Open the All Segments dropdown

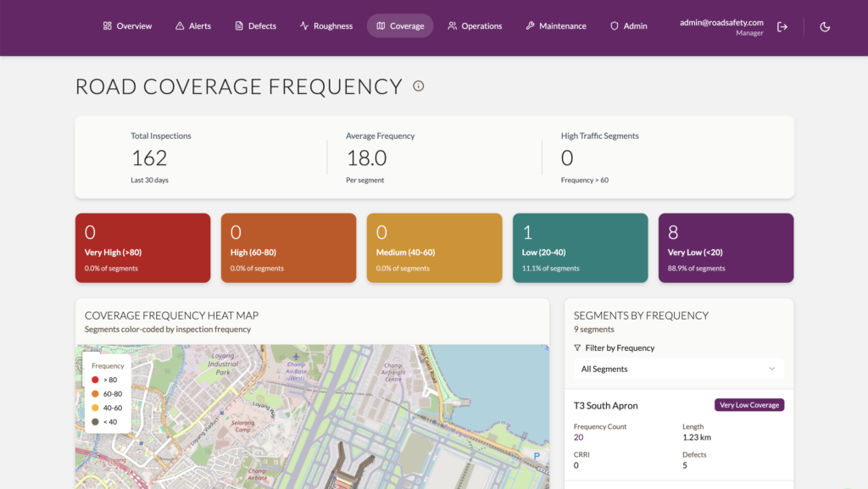coord(679,369)
